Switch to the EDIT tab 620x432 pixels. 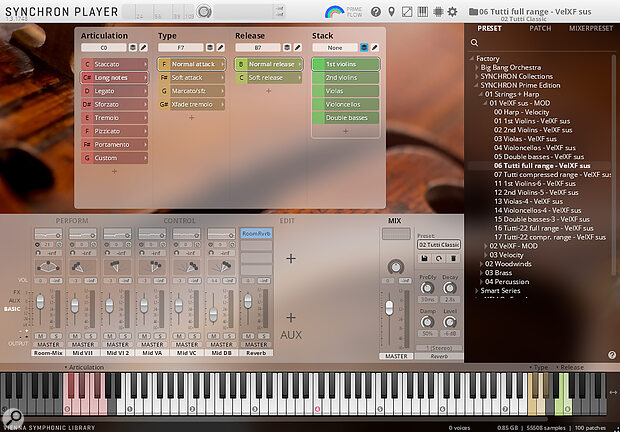tap(287, 221)
